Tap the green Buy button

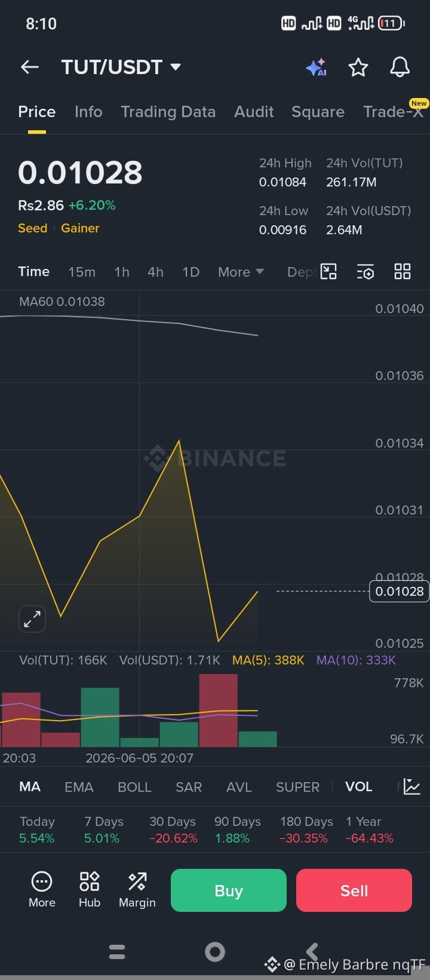point(229,890)
